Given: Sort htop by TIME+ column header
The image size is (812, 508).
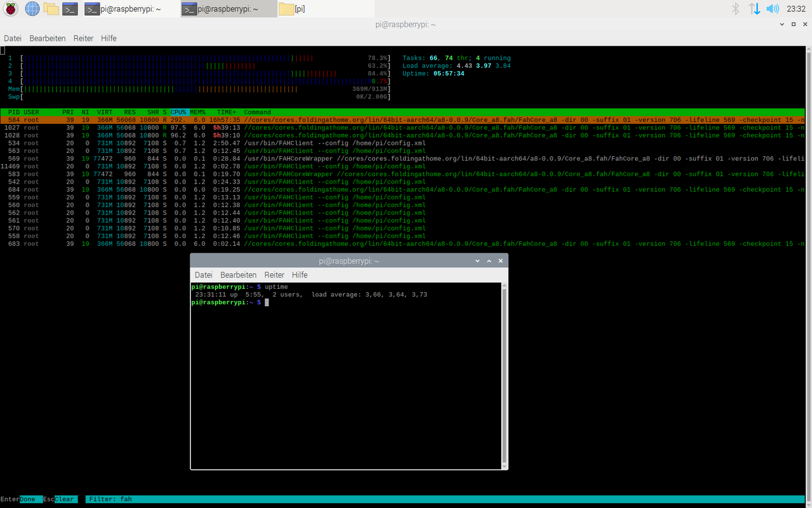Looking at the screenshot, I should [x=226, y=112].
